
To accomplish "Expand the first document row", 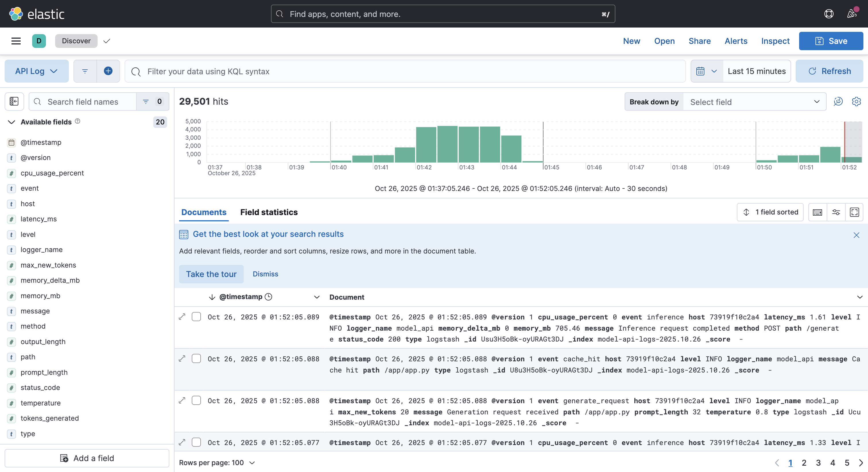I will [182, 317].
